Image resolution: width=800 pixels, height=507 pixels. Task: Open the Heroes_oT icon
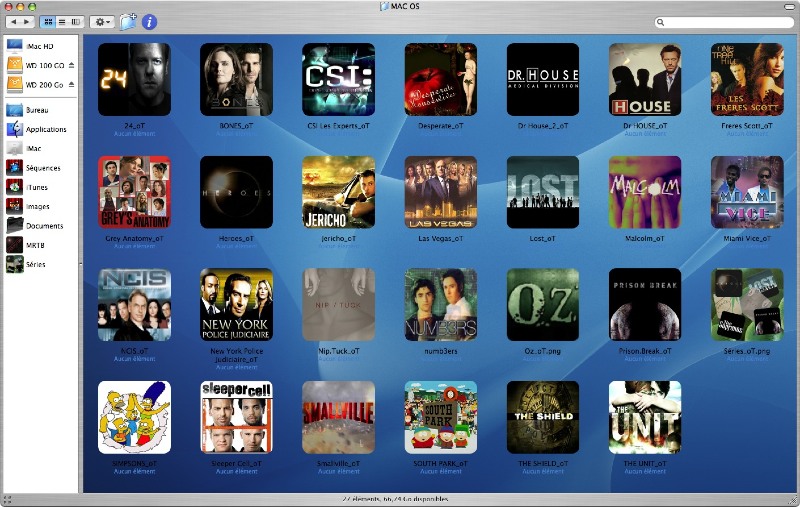click(x=236, y=192)
